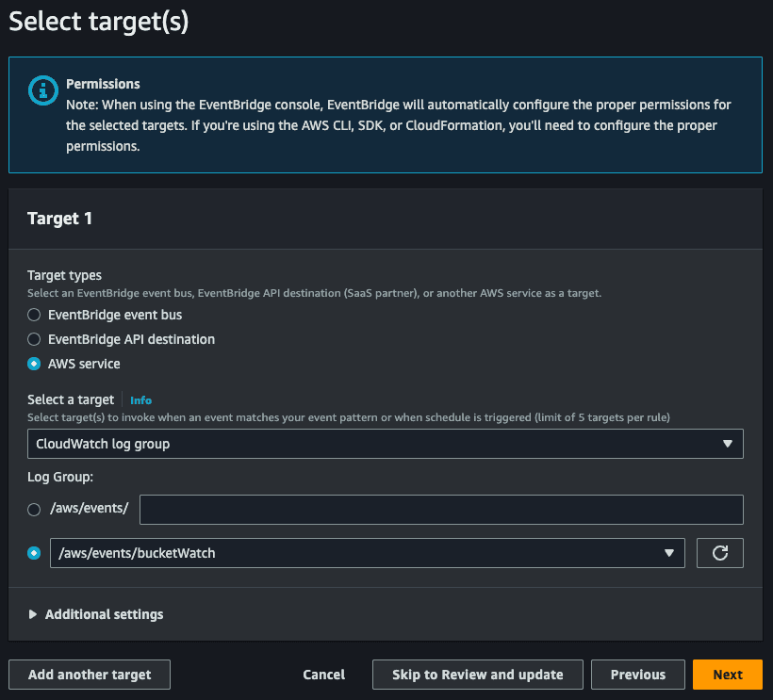
Task: Open the CloudWatch log group target dropdown
Action: (385, 444)
